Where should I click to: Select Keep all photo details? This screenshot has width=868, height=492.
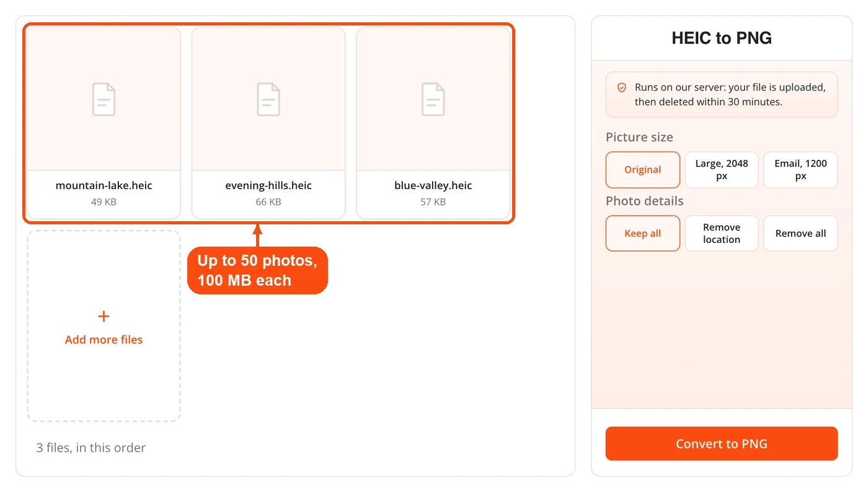tap(643, 234)
